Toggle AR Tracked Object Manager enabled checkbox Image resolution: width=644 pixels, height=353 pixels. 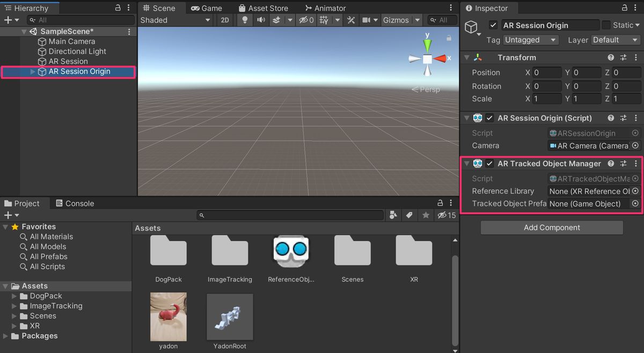tap(489, 164)
